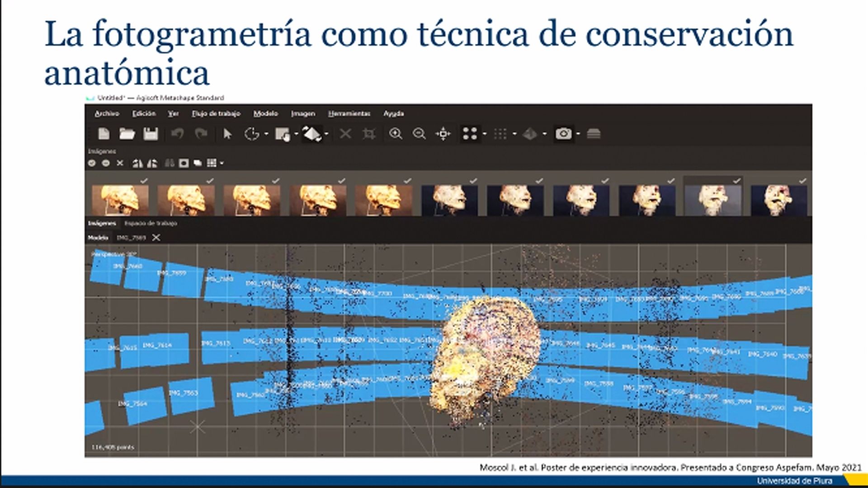
Task: Open the Flujo de trabajo menu
Action: tap(216, 113)
